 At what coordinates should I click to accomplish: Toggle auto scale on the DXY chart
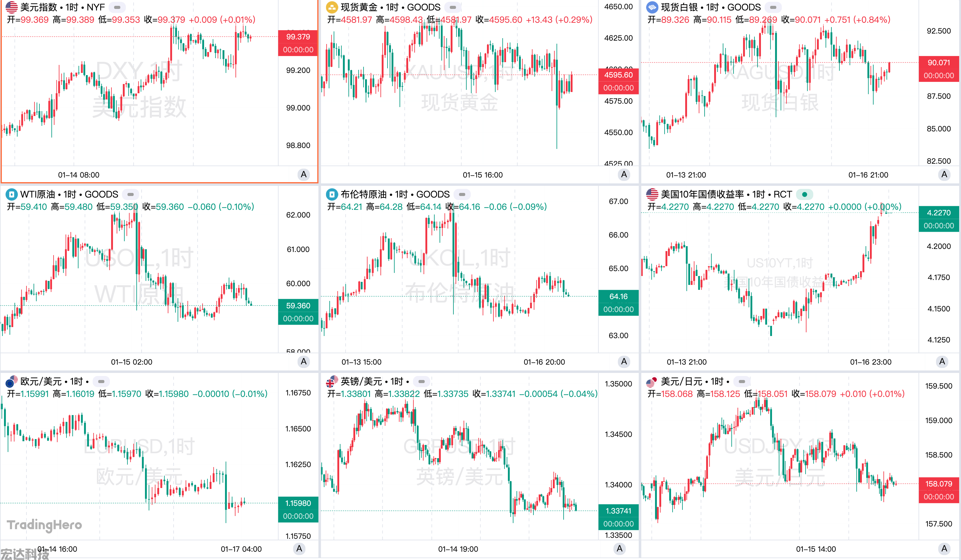pyautogui.click(x=304, y=174)
